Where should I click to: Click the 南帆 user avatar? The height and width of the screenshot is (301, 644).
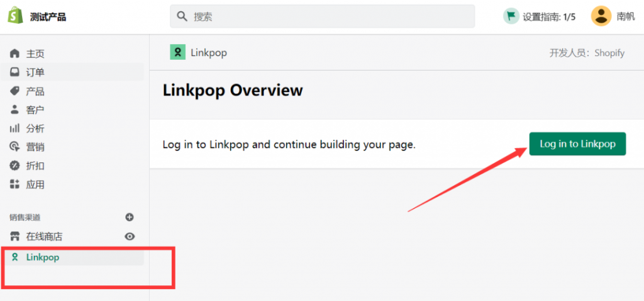pos(601,16)
